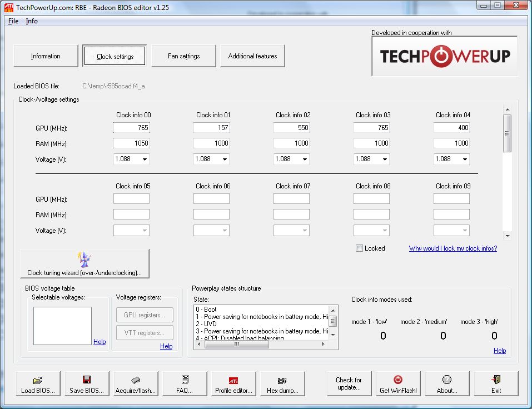The height and width of the screenshot is (409, 532).
Task: Click GPU MHz field of Clock info 01
Action: pyautogui.click(x=211, y=127)
